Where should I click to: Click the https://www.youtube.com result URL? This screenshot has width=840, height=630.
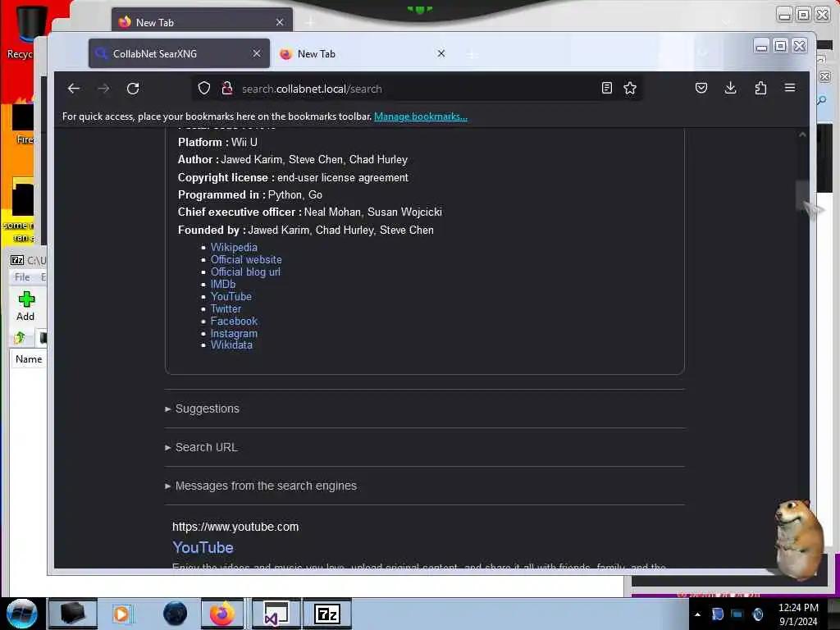(x=235, y=527)
